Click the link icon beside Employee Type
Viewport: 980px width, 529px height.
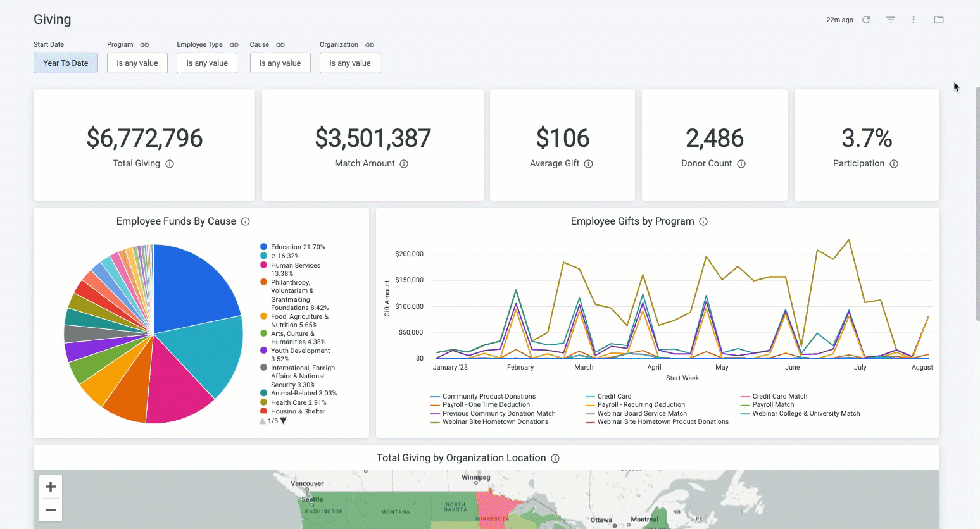tap(234, 45)
